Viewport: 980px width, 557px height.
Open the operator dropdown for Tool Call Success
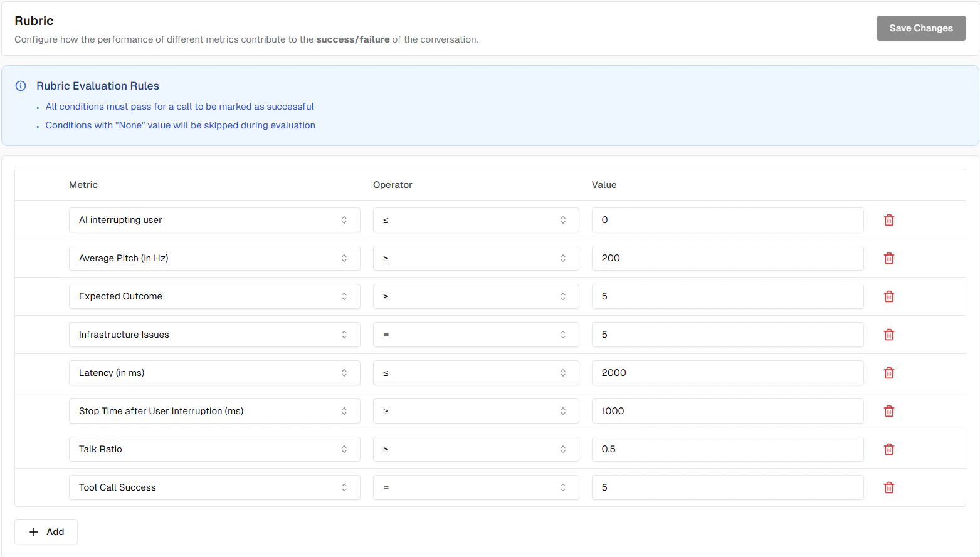click(x=475, y=487)
